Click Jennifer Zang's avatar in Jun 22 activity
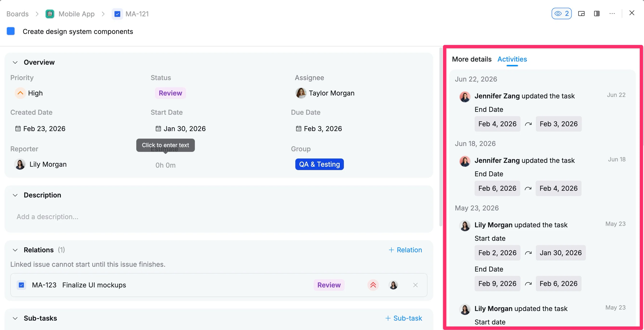 point(465,97)
